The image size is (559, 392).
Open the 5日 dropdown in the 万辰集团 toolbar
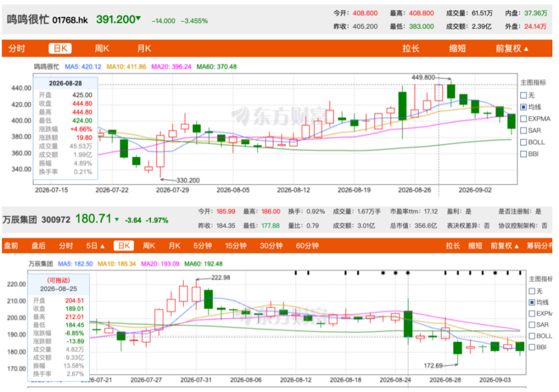tap(95, 246)
